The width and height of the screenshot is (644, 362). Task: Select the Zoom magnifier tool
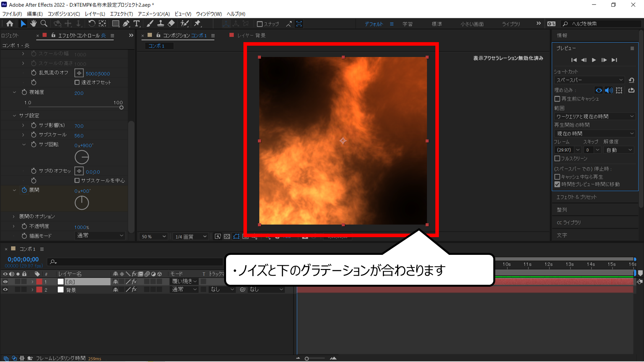(44, 23)
